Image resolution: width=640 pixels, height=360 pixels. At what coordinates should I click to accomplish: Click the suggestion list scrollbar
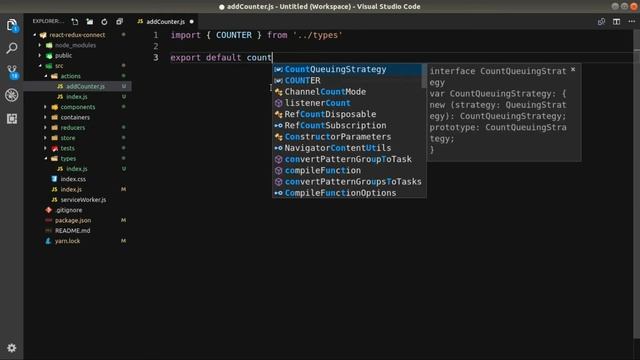pos(424,76)
